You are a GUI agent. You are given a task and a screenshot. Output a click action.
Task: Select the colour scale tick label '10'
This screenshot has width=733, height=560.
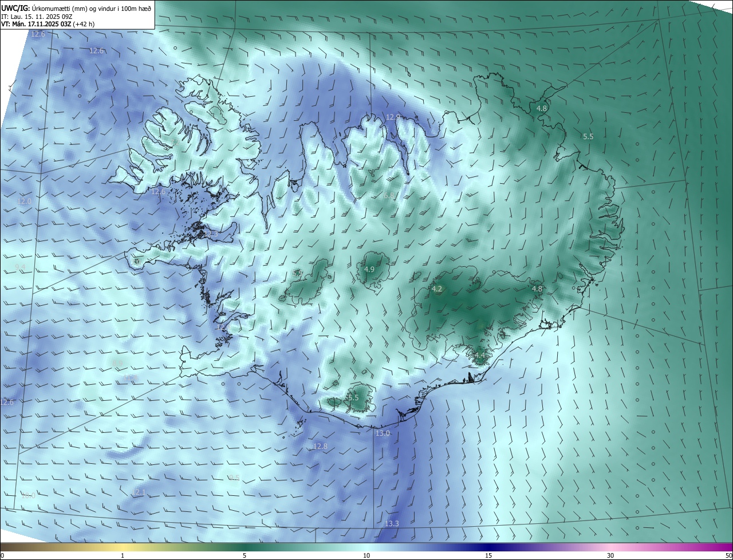(366, 555)
